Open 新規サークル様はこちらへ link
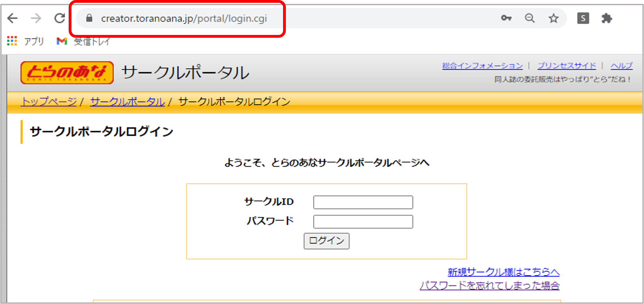This screenshot has height=304, width=644. coord(503,272)
